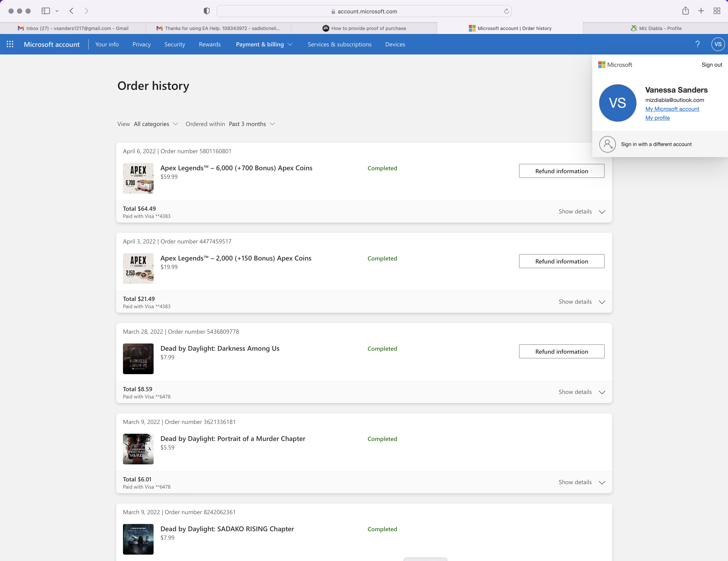Click Refund information for order 5436809778
Screen dimensions: 728x561
tap(562, 352)
